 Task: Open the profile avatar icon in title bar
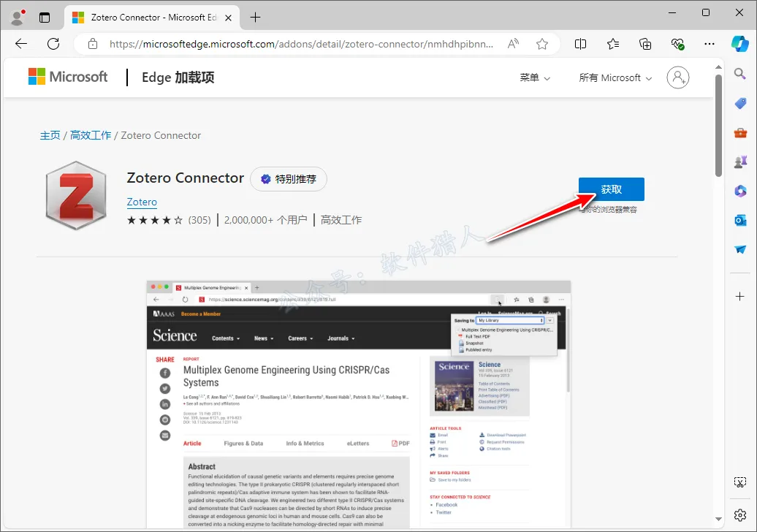(18, 17)
